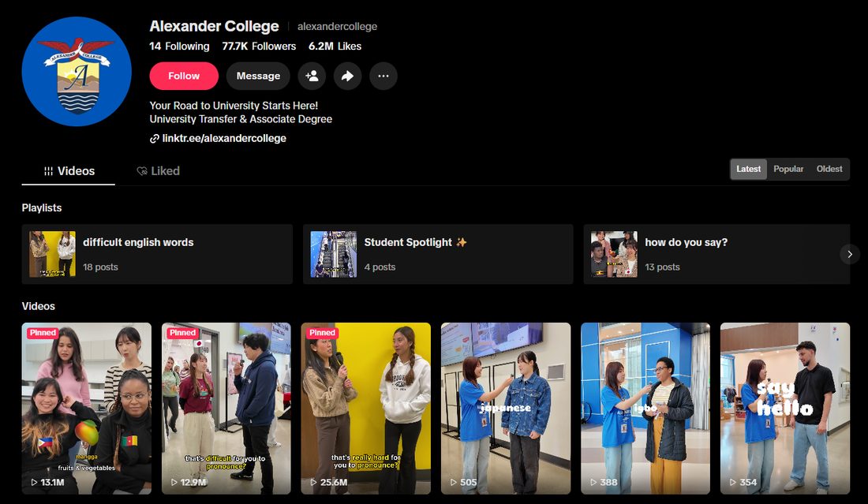Click the "4 posts" text
The width and height of the screenshot is (868, 504).
click(x=380, y=267)
